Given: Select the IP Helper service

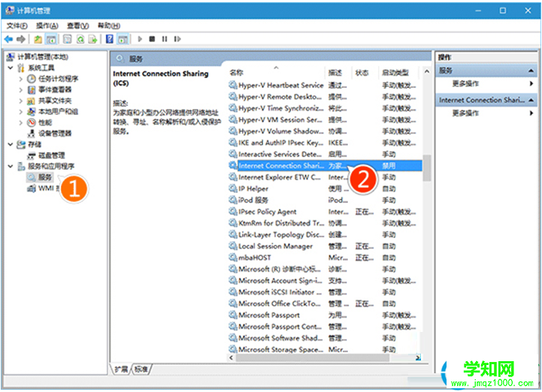Looking at the screenshot, I should point(325,188).
